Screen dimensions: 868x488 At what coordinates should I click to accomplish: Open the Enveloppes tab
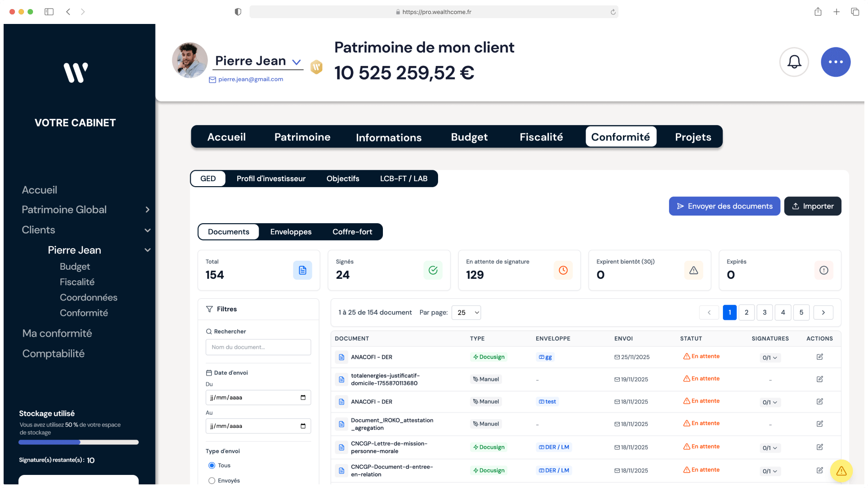pyautogui.click(x=291, y=231)
